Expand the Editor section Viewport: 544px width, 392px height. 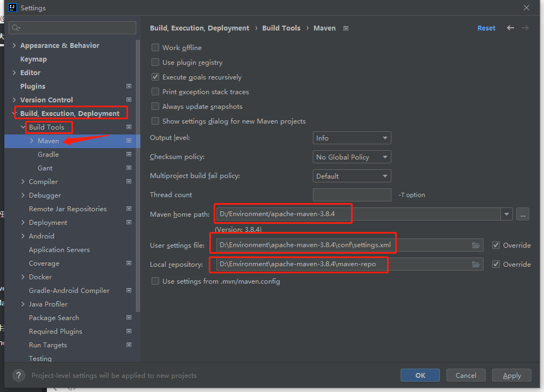click(x=14, y=72)
